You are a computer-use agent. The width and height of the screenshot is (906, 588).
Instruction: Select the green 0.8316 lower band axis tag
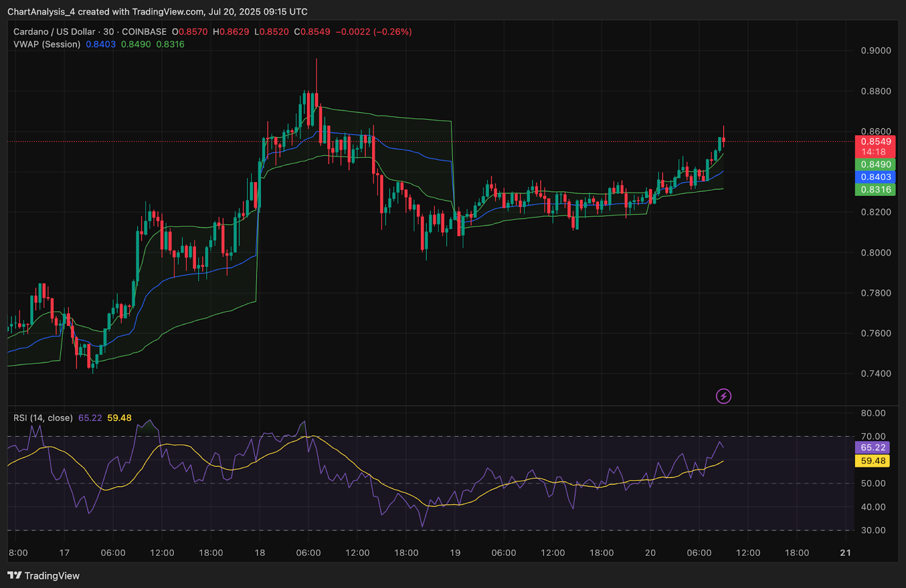tap(875, 190)
